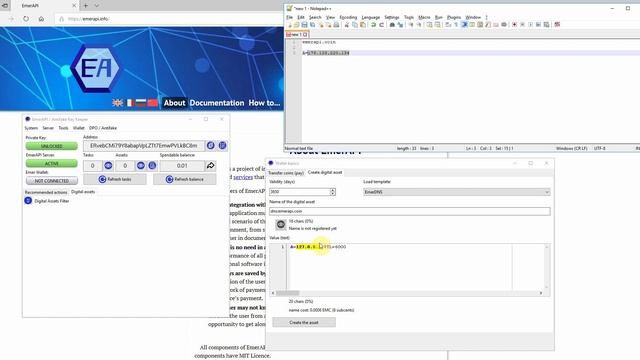Click the ACTIVE EmerAPI server button
Image resolution: width=640 pixels, height=360 pixels.
[51, 163]
